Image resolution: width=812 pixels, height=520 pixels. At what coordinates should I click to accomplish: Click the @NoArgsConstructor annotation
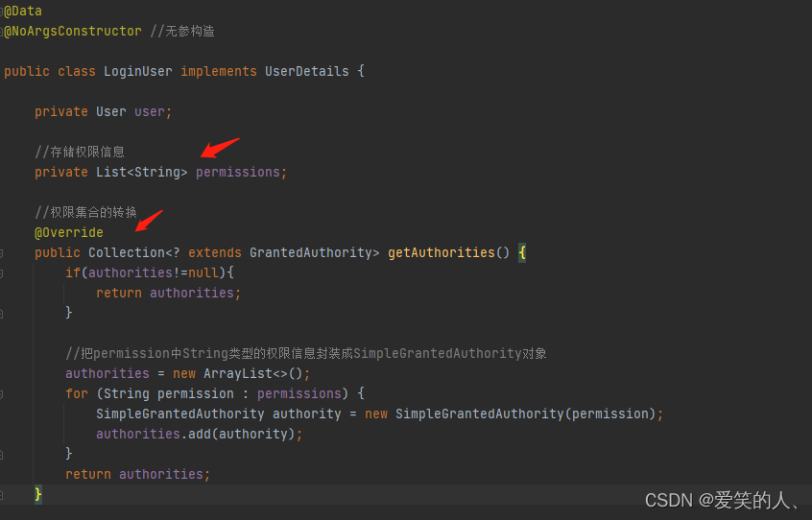click(x=73, y=31)
